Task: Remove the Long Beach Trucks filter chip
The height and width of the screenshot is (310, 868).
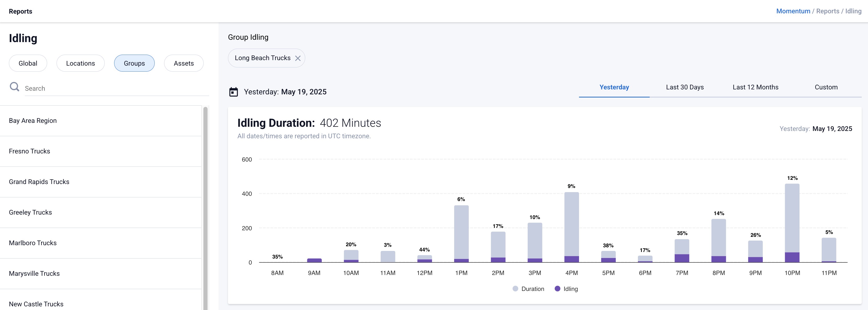Action: point(298,58)
